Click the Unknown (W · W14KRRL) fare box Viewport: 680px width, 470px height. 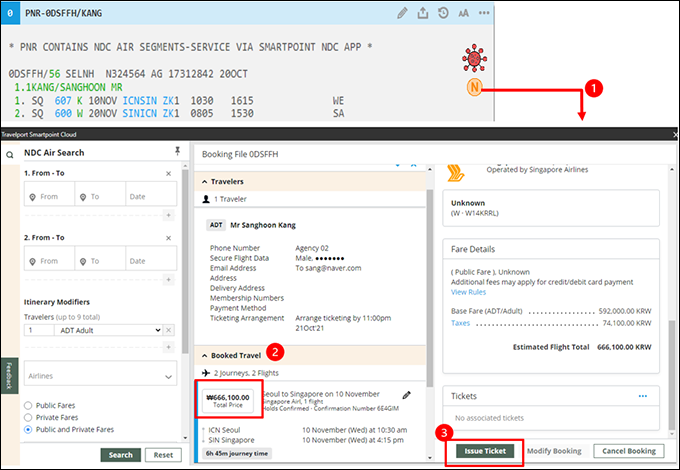coord(551,208)
